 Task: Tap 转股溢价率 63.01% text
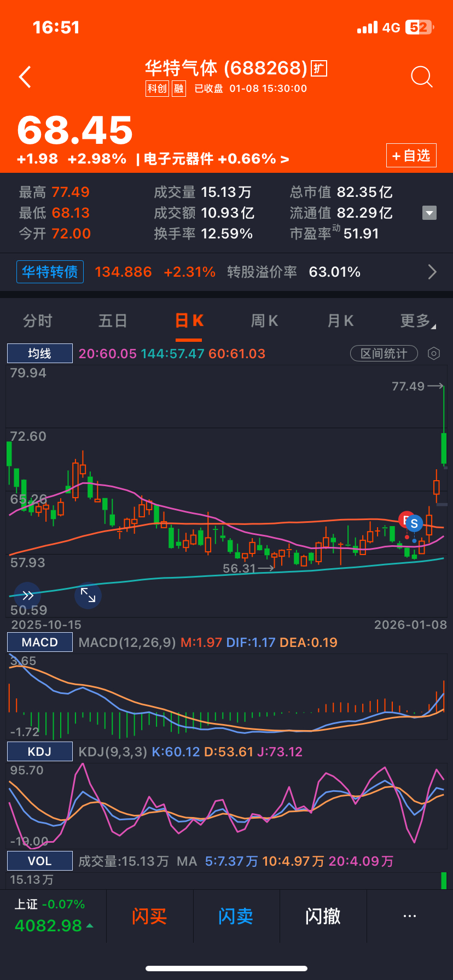[x=294, y=272]
